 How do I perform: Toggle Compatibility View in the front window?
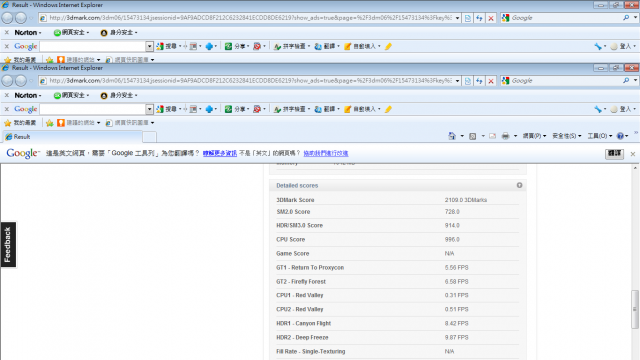coord(468,81)
